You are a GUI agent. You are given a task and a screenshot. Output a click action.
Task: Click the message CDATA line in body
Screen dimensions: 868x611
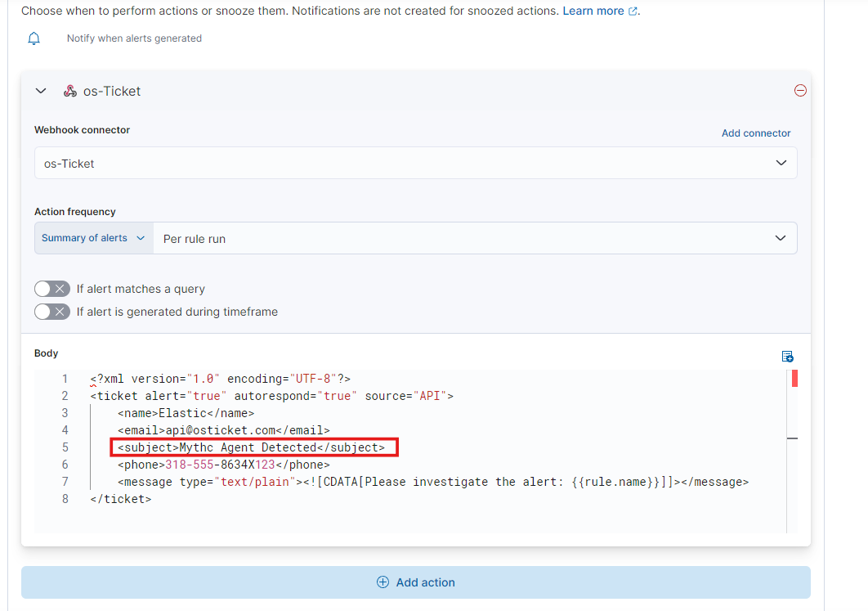coord(433,482)
